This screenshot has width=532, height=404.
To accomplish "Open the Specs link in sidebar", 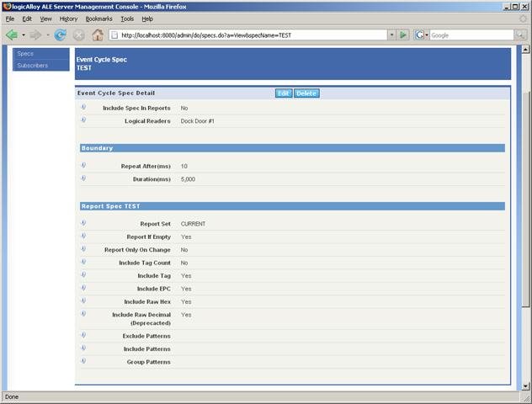I will point(25,54).
